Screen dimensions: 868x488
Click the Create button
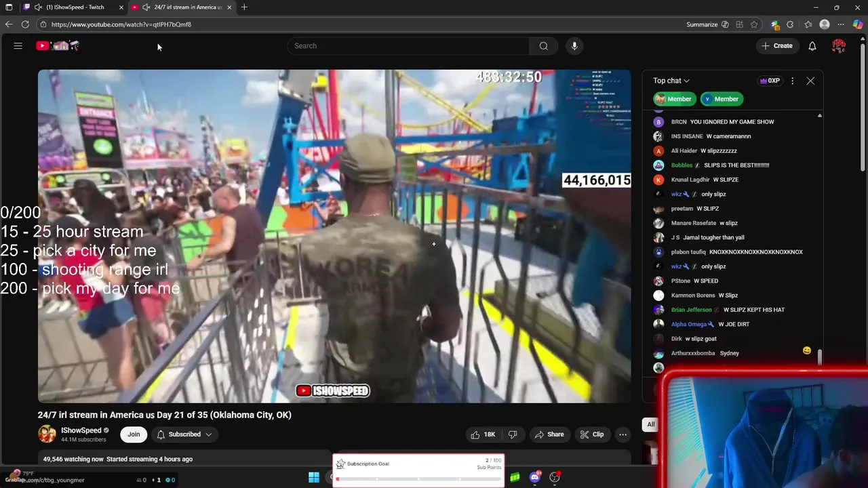coord(777,45)
